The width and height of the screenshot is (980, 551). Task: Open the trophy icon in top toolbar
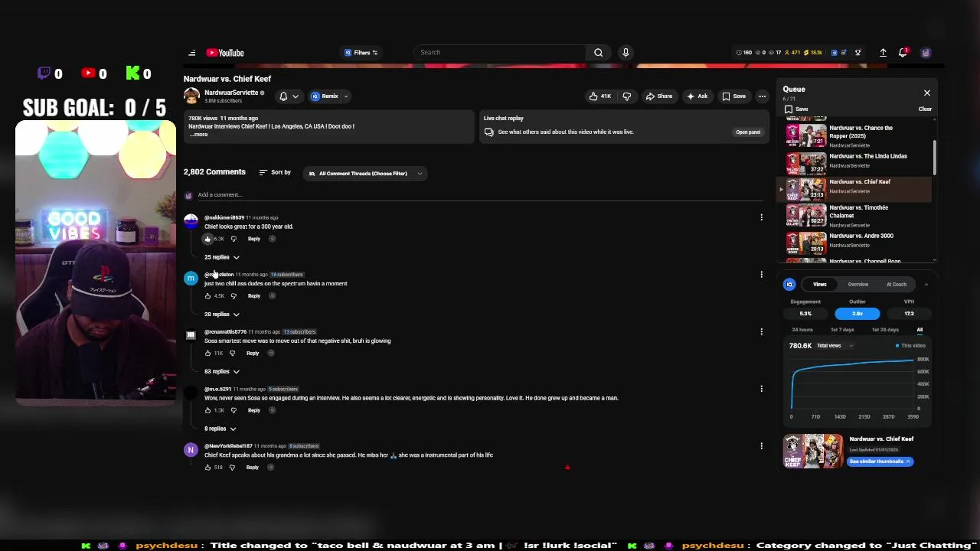(x=858, y=53)
